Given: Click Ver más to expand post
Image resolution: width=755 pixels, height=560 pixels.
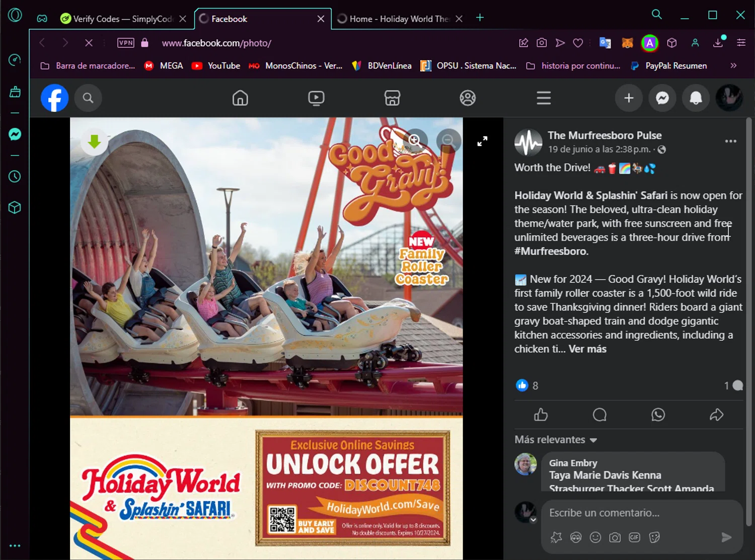Looking at the screenshot, I should [x=587, y=349].
